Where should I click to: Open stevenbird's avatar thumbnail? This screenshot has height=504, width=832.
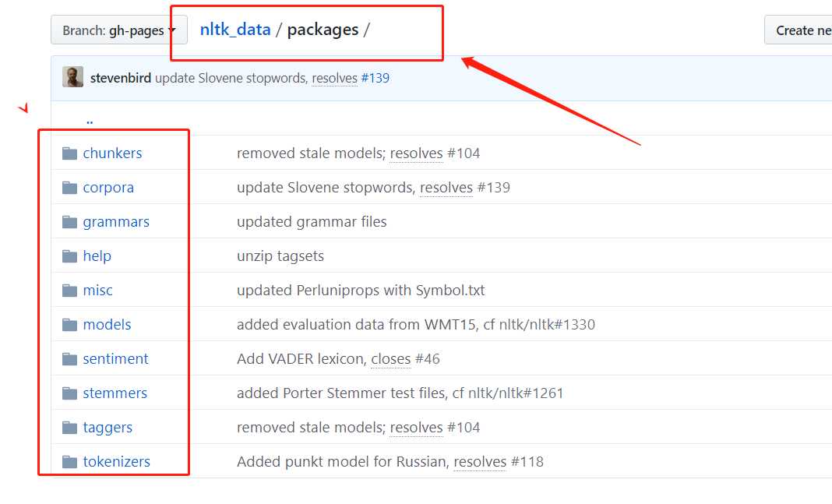tap(72, 77)
